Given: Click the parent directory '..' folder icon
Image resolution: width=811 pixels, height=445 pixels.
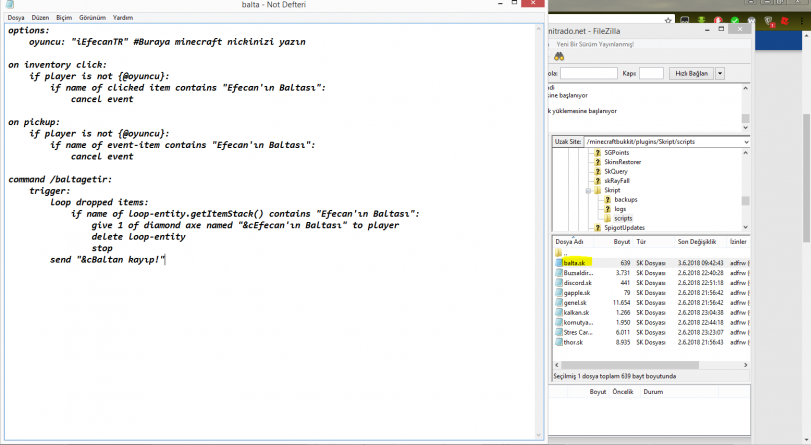Looking at the screenshot, I should pyautogui.click(x=559, y=253).
